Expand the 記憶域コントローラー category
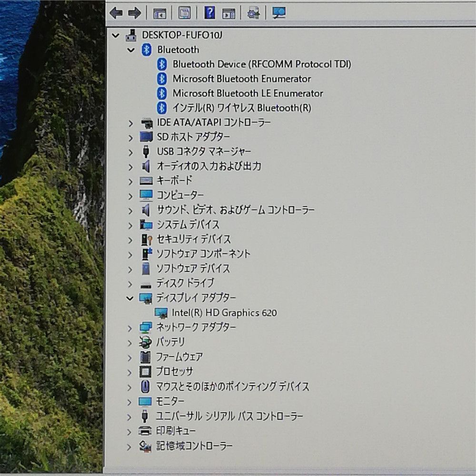Screen dimensions: 476x476 point(130,446)
